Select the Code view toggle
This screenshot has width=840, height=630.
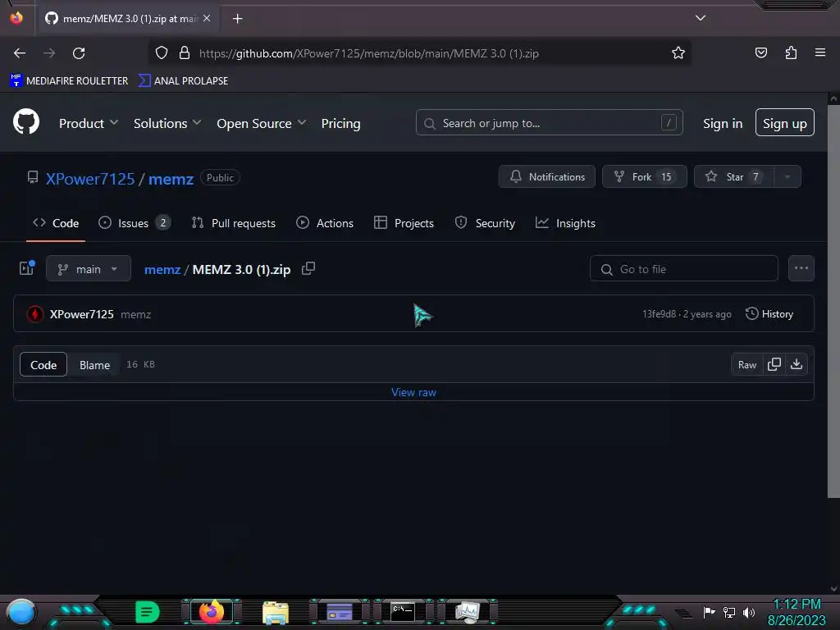click(43, 365)
